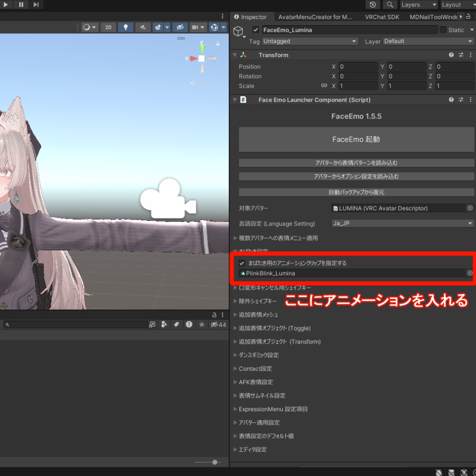This screenshot has width=476, height=476.
Task: Click the scene visibility eye icon
Action: pos(180,27)
